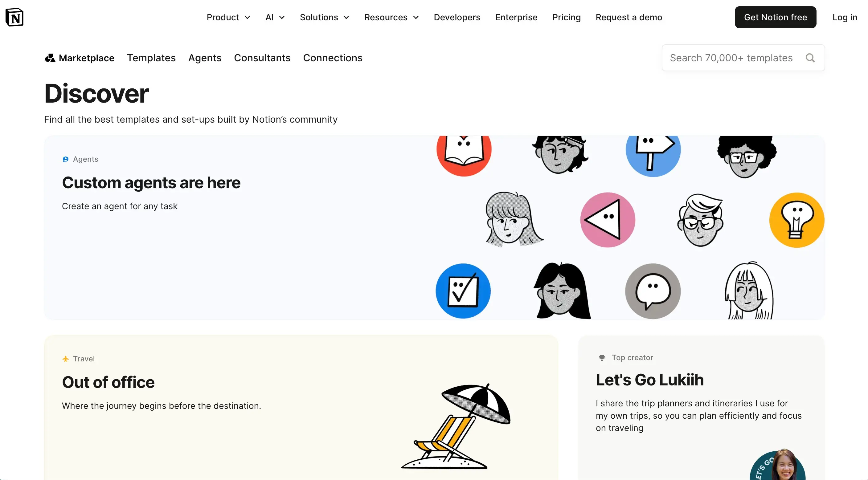Expand the Product menu
The width and height of the screenshot is (868, 480).
click(x=228, y=17)
